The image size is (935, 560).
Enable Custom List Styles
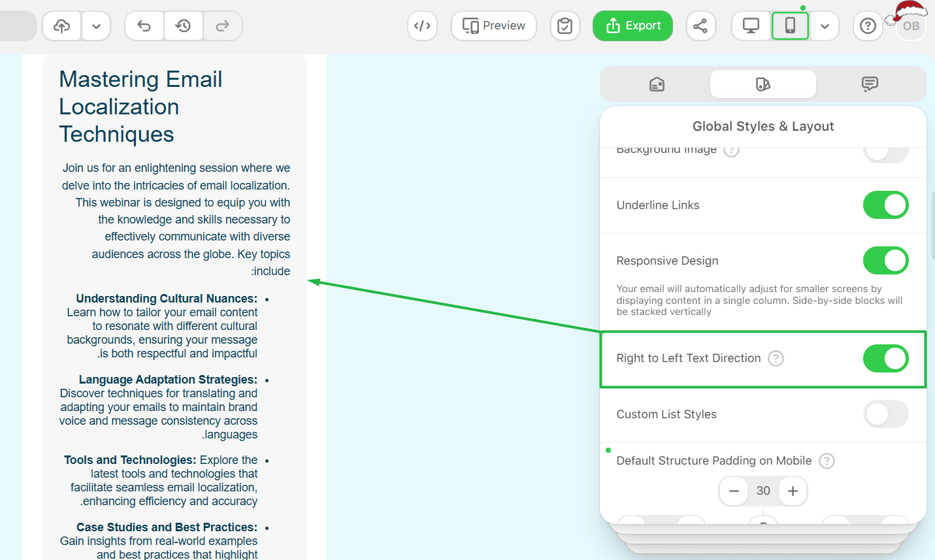tap(885, 414)
